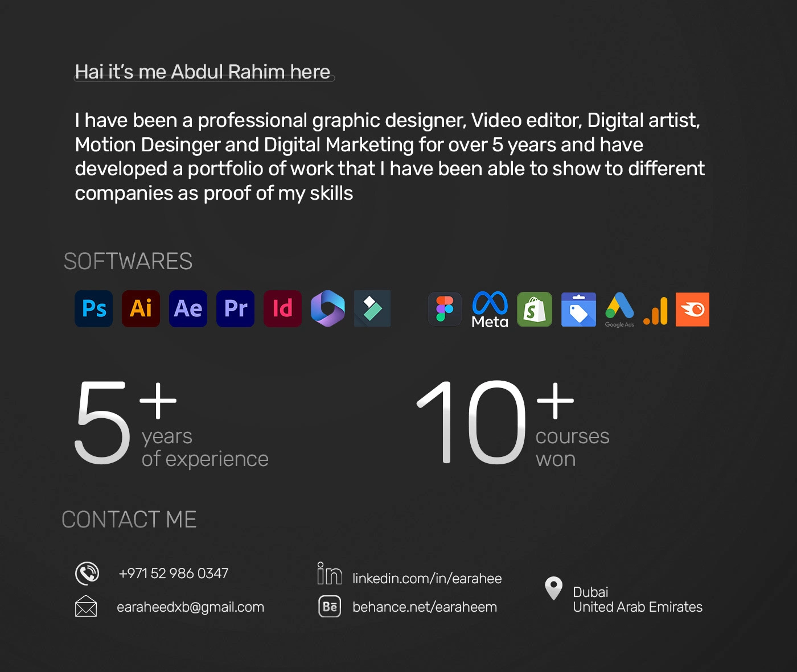
Task: Click the 'companies as proof of my skills' line
Action: (214, 193)
